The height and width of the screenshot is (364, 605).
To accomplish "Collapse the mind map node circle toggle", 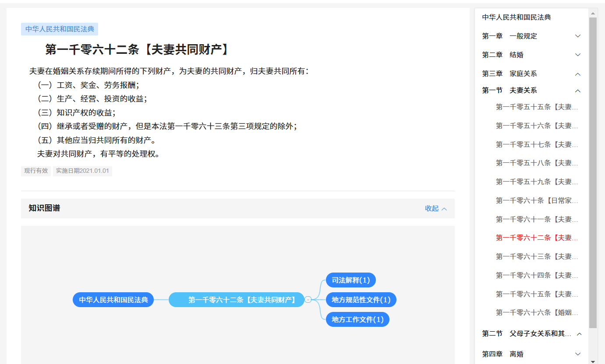I will [x=308, y=300].
